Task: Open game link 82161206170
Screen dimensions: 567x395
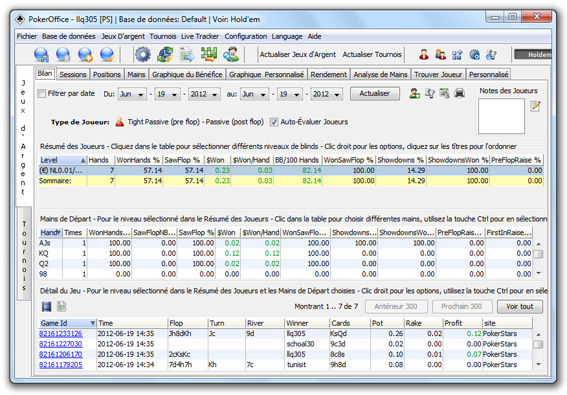Action: [61, 354]
